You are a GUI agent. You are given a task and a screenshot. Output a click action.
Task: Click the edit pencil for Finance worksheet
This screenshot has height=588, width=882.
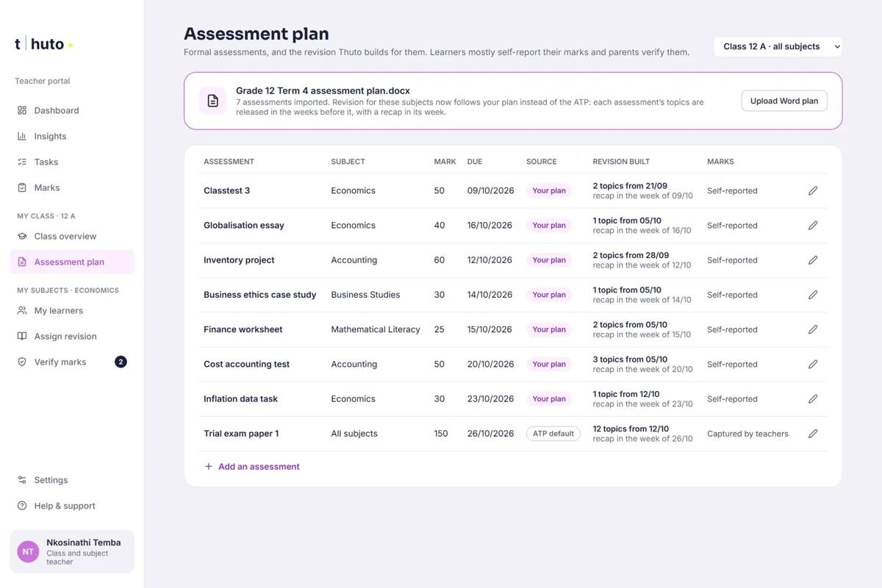tap(813, 329)
